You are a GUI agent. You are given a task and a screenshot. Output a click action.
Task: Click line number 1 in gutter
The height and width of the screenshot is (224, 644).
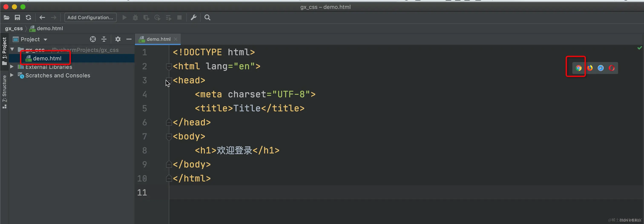click(x=145, y=52)
